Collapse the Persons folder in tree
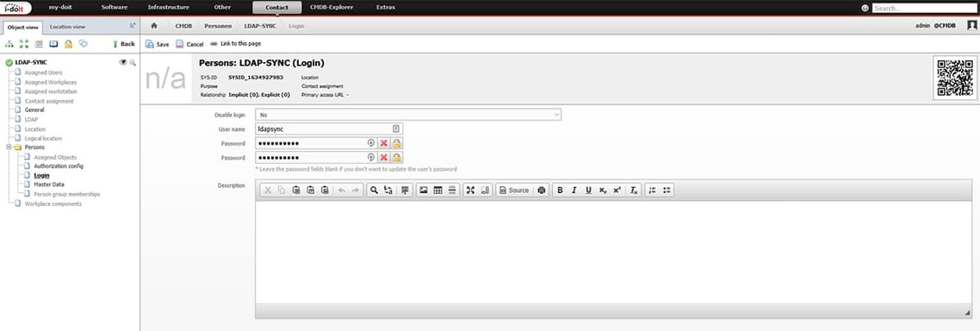Screen dimensions: 980x331 click(x=9, y=147)
